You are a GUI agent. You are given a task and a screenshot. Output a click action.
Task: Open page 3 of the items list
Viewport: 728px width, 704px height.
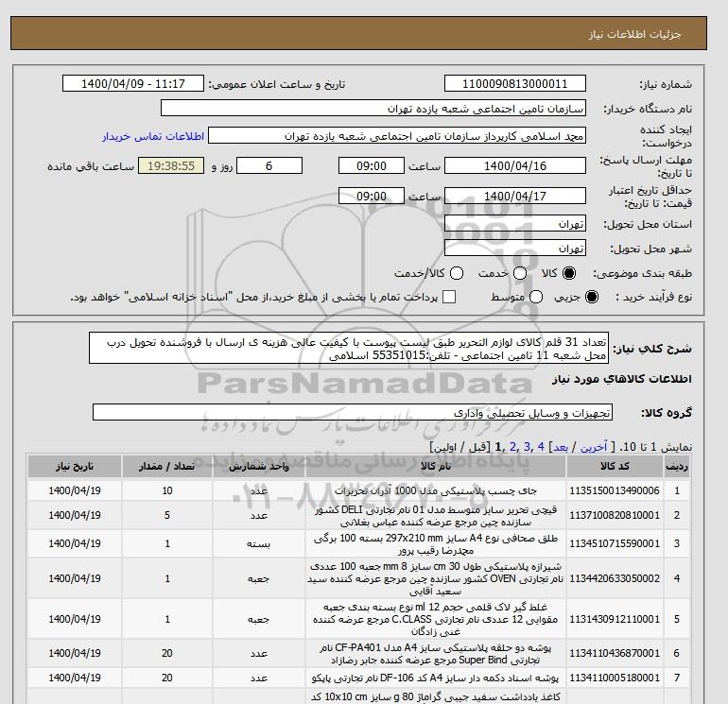pos(527,447)
